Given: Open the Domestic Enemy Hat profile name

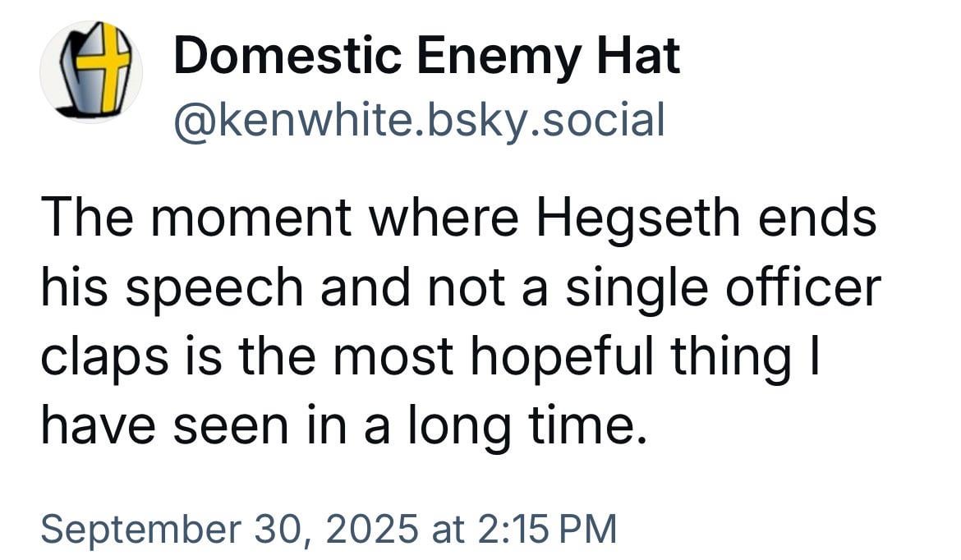Looking at the screenshot, I should click(x=426, y=56).
